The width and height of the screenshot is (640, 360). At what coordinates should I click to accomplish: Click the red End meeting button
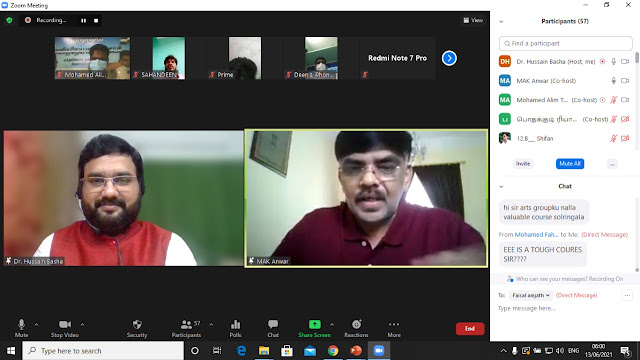coord(470,329)
